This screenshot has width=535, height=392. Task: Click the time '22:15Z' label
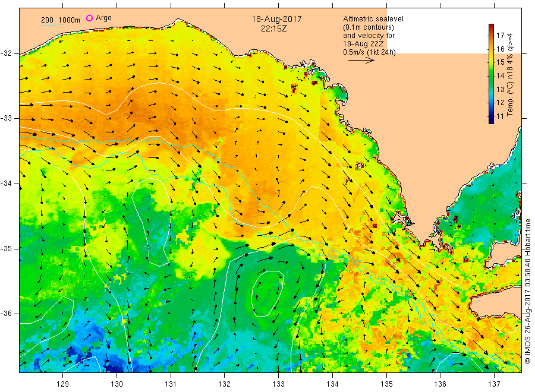[273, 29]
